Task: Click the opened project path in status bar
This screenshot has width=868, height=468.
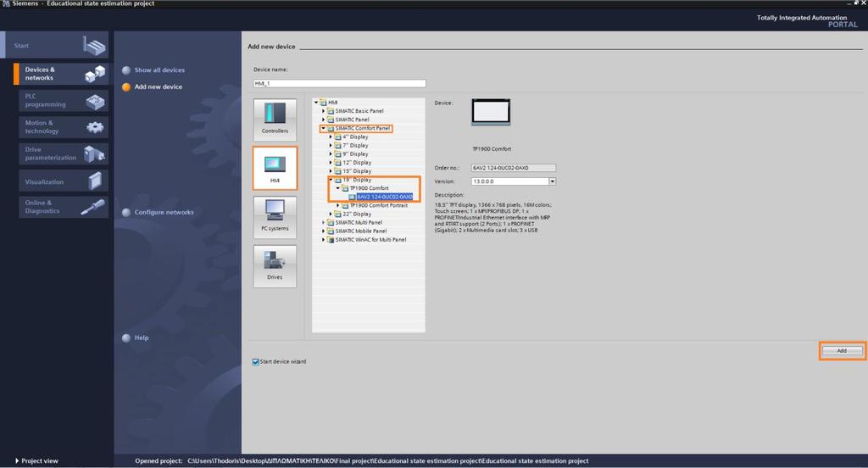Action: point(387,461)
